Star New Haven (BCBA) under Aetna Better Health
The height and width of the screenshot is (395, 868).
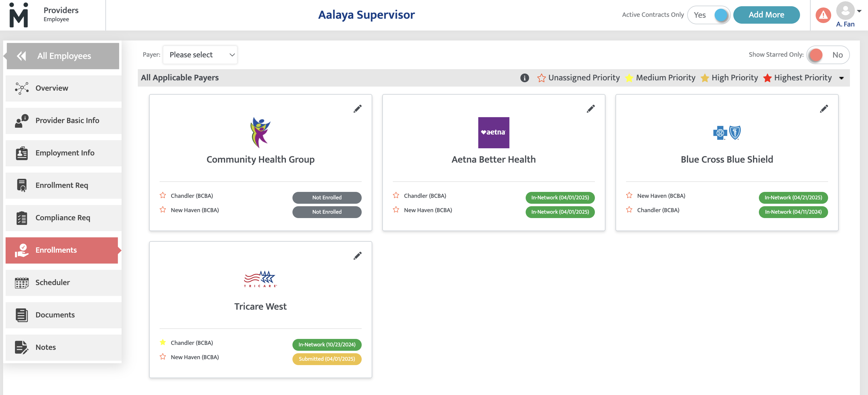[x=396, y=210]
